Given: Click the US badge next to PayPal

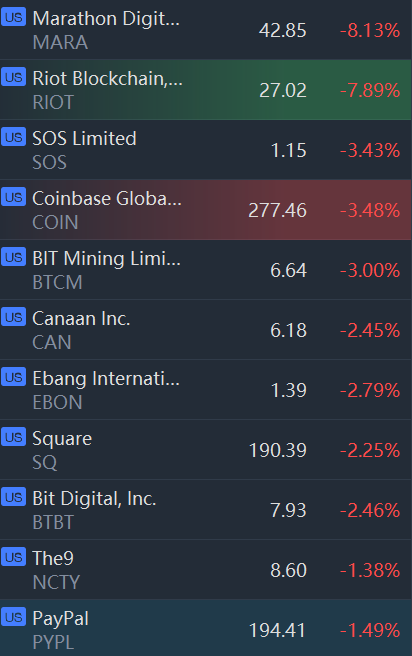Looking at the screenshot, I should 13,617.
